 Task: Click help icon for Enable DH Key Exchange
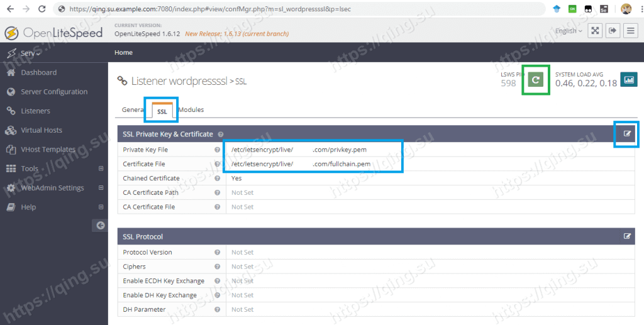click(x=217, y=295)
